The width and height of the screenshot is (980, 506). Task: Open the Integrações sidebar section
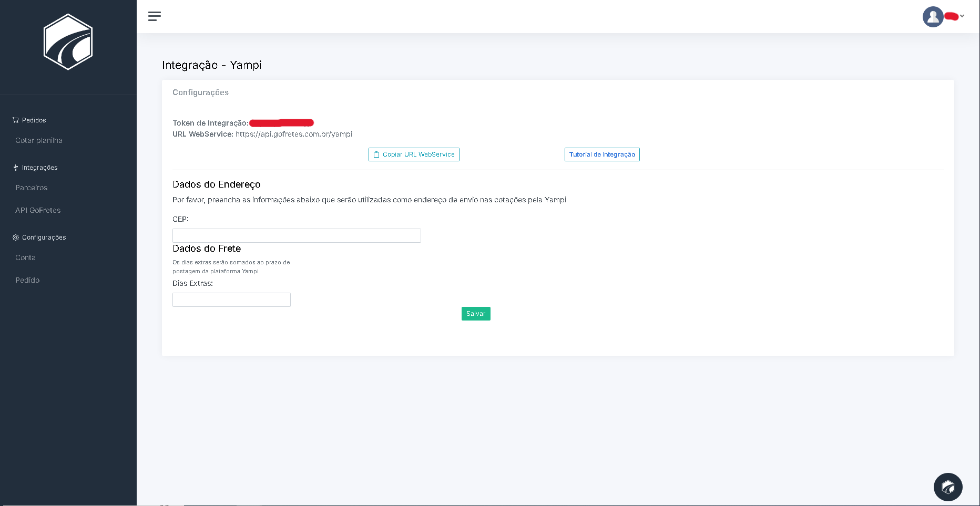(40, 168)
